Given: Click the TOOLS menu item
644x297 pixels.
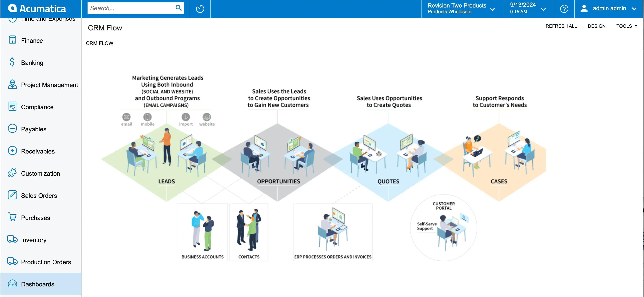Looking at the screenshot, I should tap(626, 26).
